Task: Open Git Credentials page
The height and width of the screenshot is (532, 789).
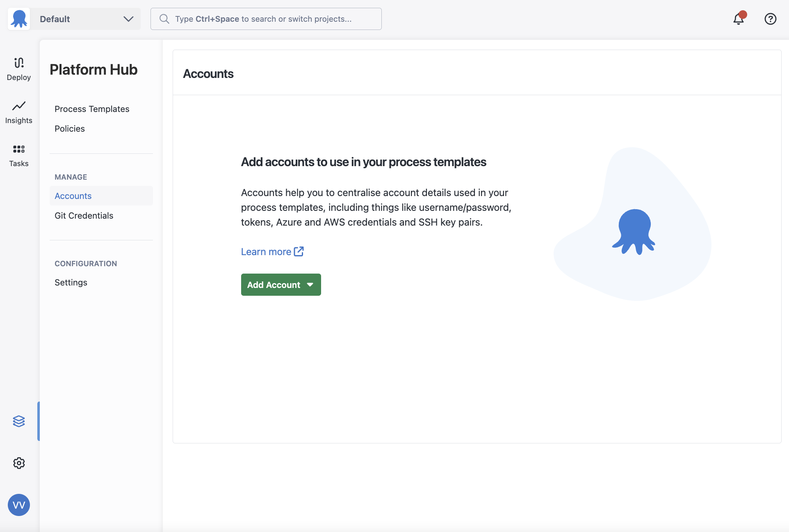Action: 84,216
